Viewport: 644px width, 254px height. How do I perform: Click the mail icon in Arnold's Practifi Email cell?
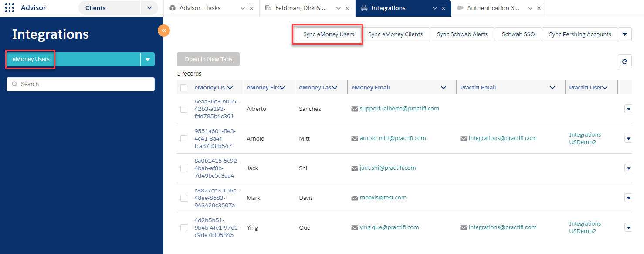[464, 138]
